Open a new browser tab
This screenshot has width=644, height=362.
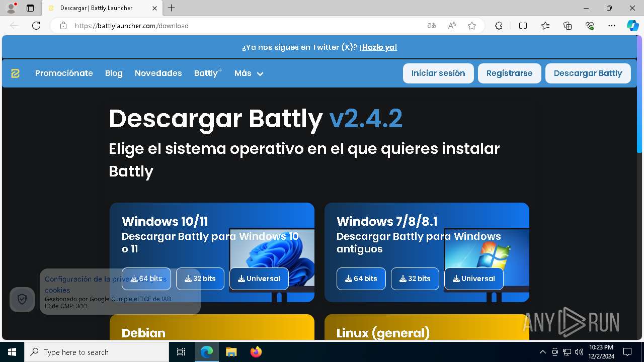coord(172,8)
